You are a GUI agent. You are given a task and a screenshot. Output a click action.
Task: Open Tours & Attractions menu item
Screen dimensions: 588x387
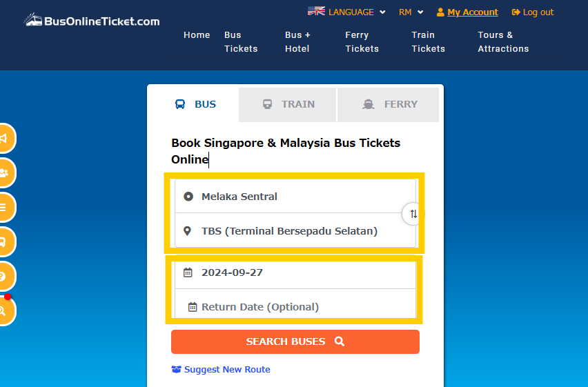coord(503,41)
